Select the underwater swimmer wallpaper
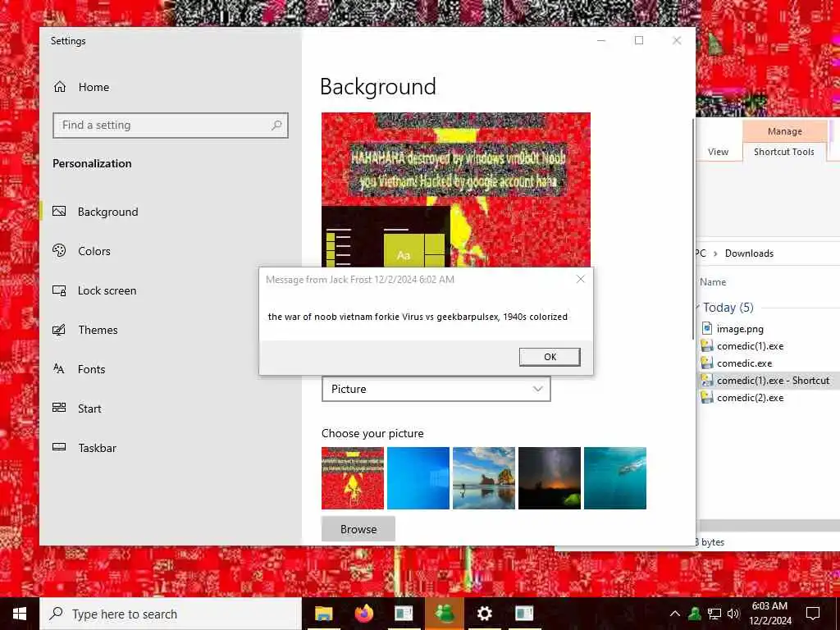 [x=615, y=478]
